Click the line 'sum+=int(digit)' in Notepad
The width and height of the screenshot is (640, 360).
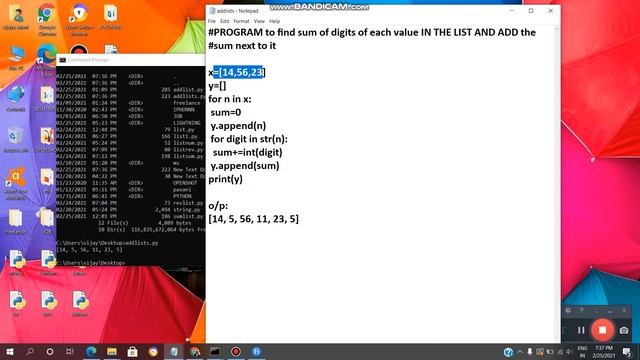247,153
